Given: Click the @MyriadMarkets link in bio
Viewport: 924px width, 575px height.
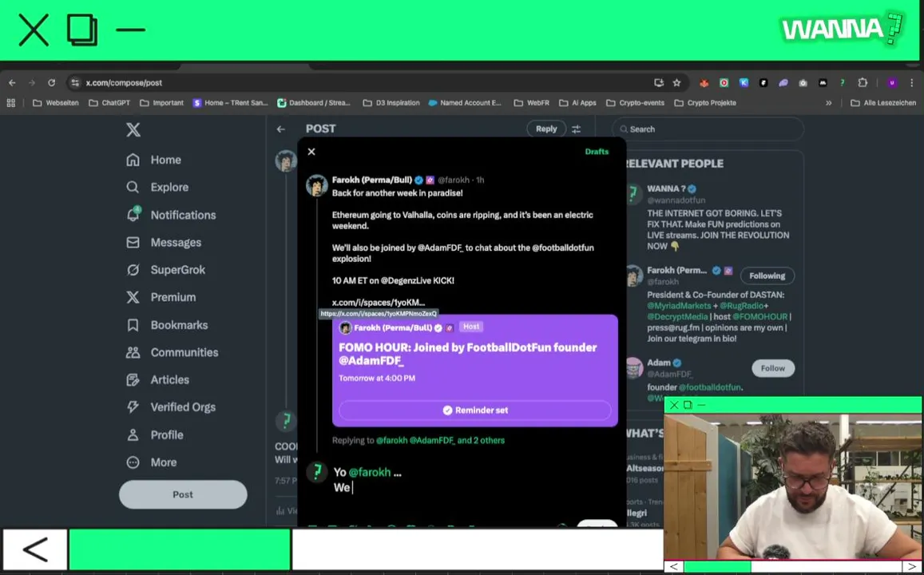Looking at the screenshot, I should point(679,306).
